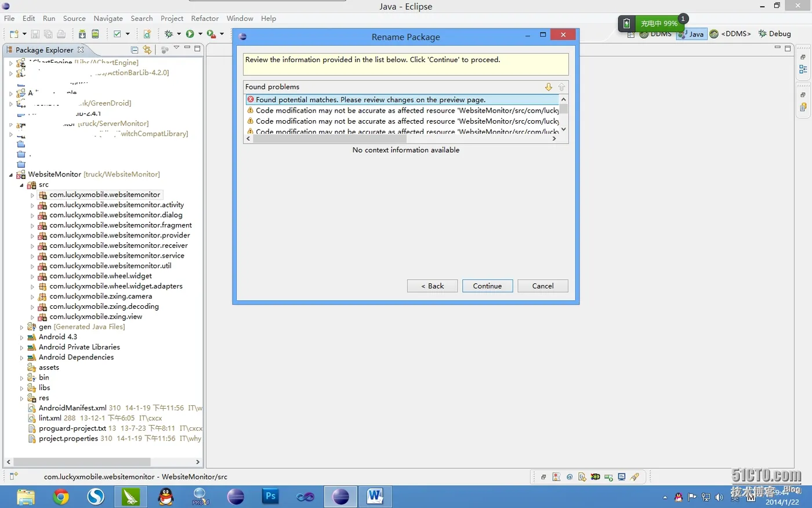Screen dimensions: 812x508
Task: Click Collapse All in Package Explorer
Action: click(134, 50)
